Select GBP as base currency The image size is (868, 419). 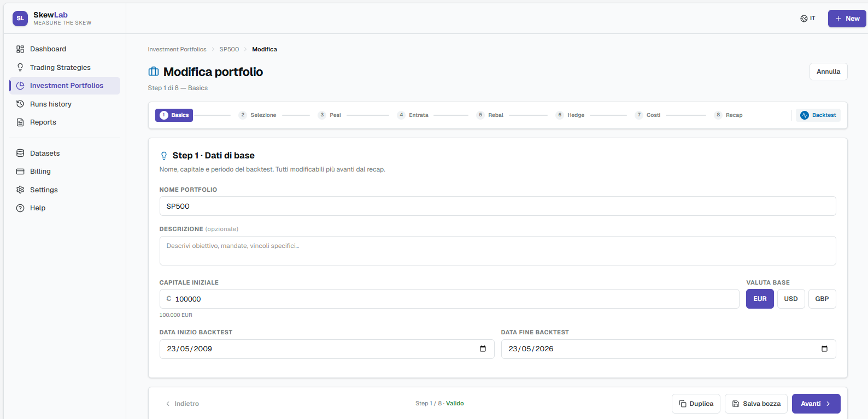point(822,299)
